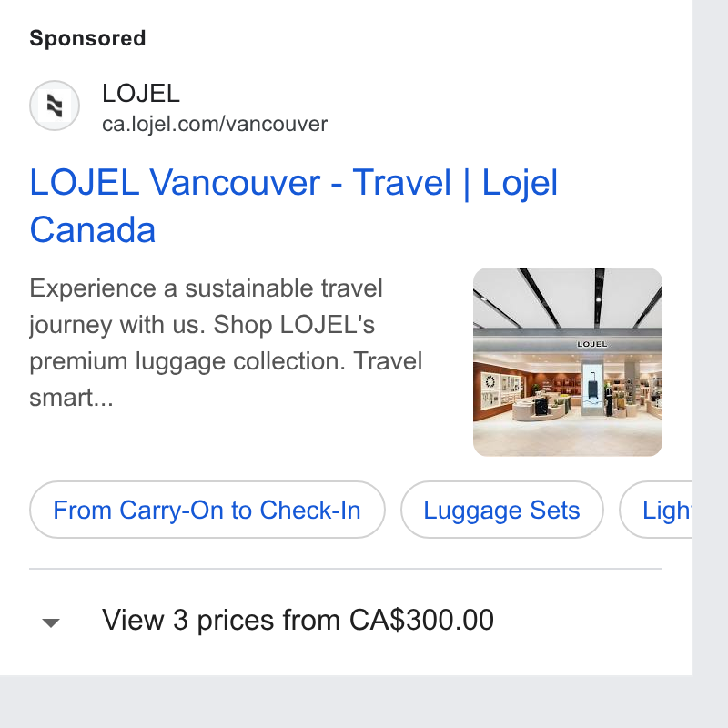The height and width of the screenshot is (728, 728).
Task: Click the truncated smart... description ending
Action: (x=72, y=398)
